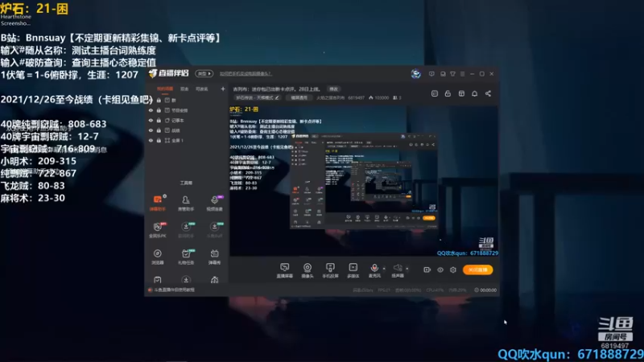Switch to the second scene tab
The width and height of the screenshot is (644, 362).
tap(184, 88)
